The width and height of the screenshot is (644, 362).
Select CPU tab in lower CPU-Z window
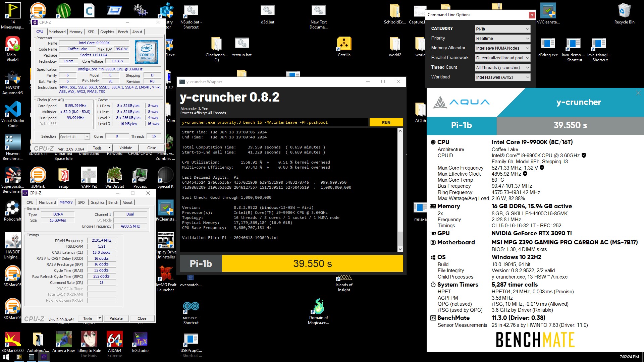tap(30, 202)
